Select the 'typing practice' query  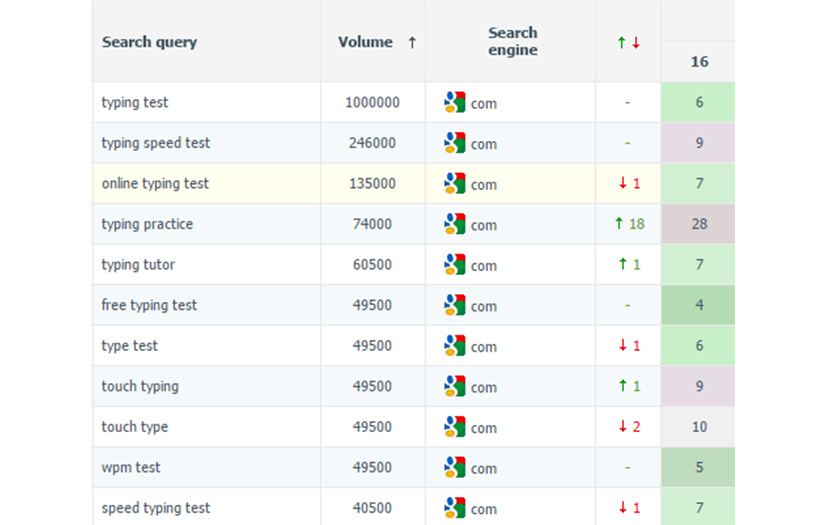(x=147, y=224)
